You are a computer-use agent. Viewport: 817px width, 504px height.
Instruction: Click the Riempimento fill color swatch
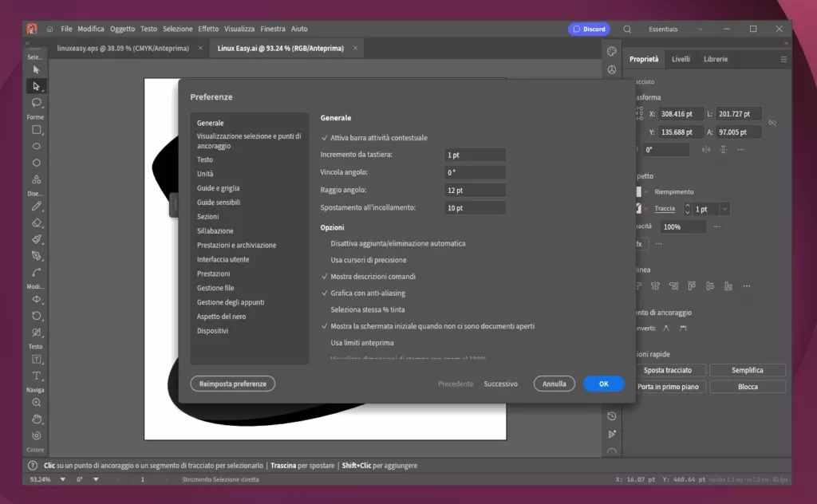click(639, 192)
